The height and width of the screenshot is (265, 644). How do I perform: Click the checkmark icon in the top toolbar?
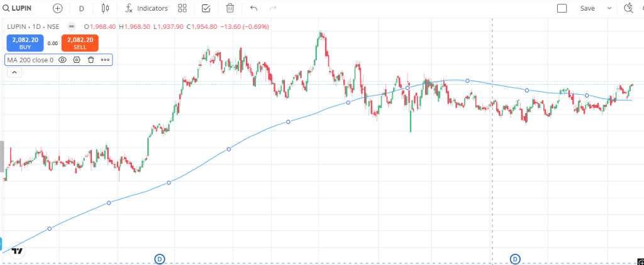tap(206, 8)
